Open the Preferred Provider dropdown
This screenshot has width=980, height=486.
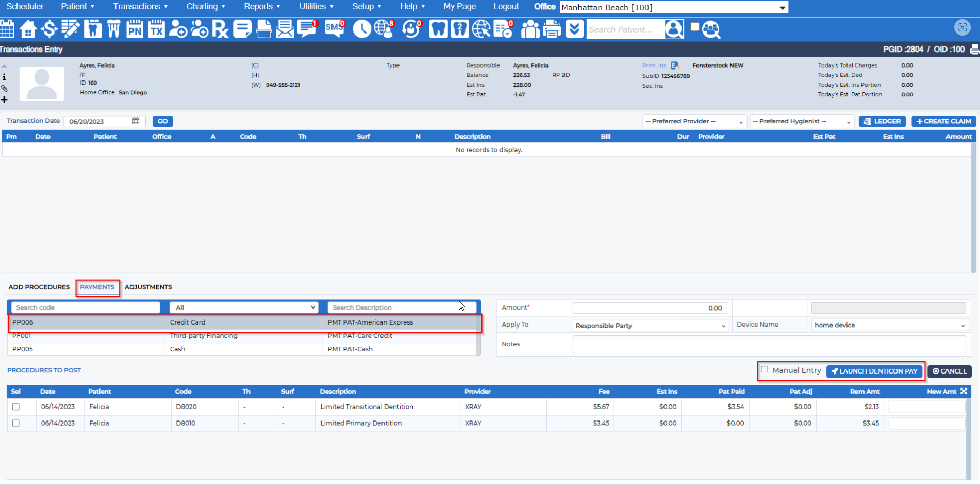coord(693,121)
